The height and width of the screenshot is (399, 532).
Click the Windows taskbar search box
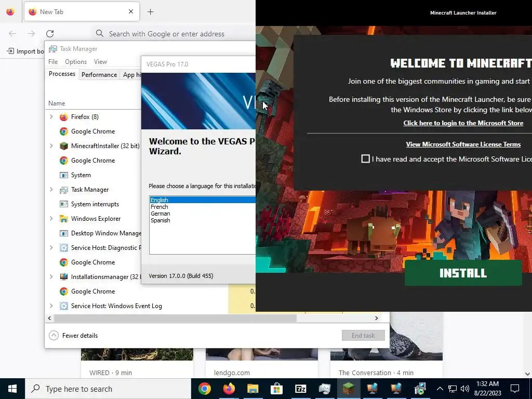point(108,389)
